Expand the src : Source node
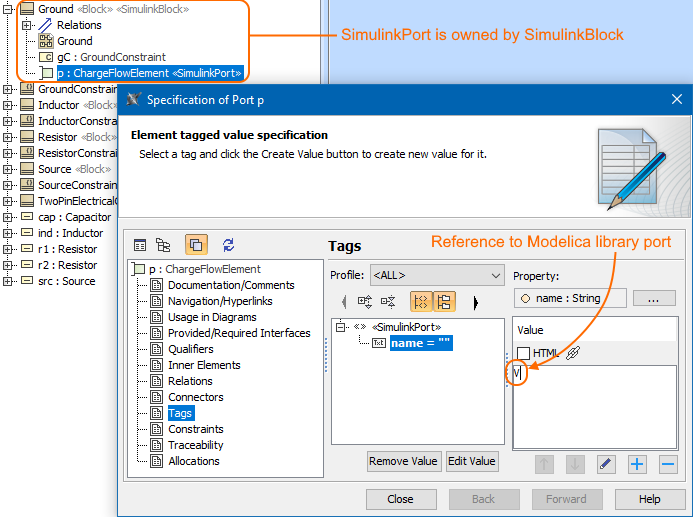 [8, 281]
